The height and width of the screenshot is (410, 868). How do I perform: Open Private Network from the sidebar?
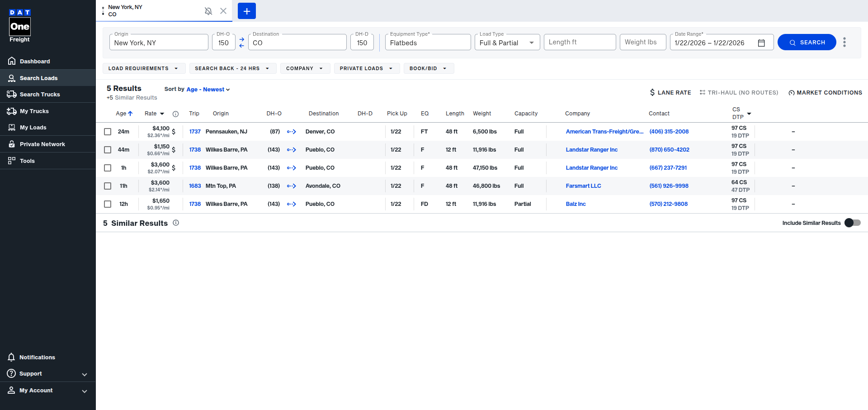pyautogui.click(x=42, y=144)
